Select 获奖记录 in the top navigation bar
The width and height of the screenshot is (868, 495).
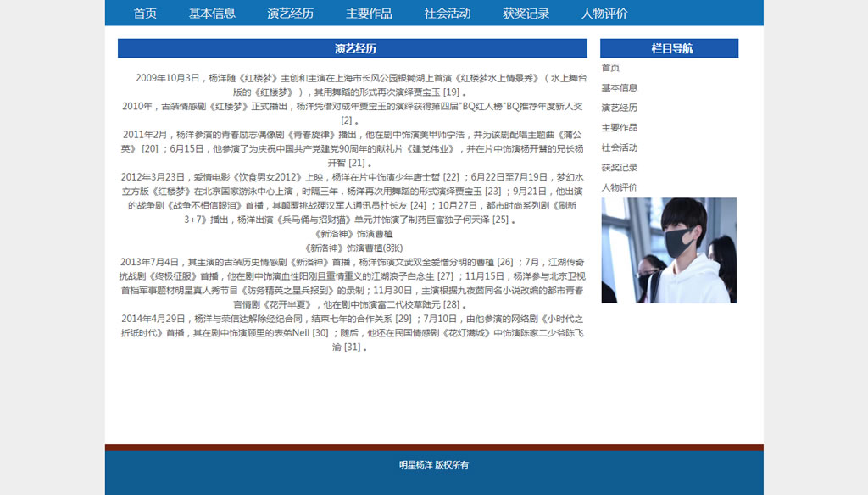(x=526, y=13)
